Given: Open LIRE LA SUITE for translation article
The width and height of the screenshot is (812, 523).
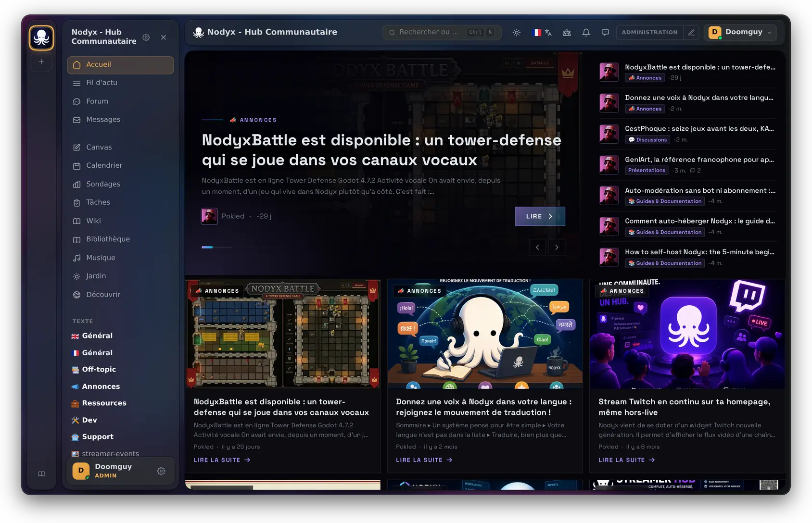Looking at the screenshot, I should pyautogui.click(x=424, y=460).
